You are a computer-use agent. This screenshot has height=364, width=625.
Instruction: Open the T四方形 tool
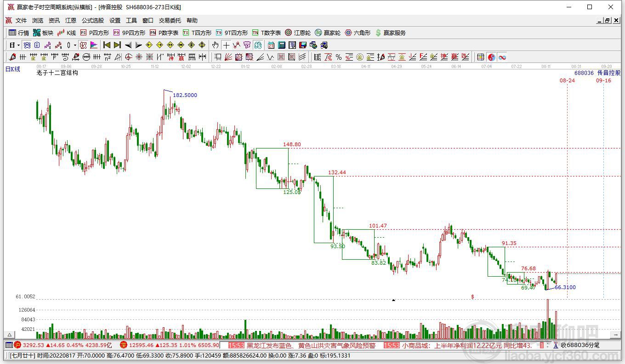197,33
